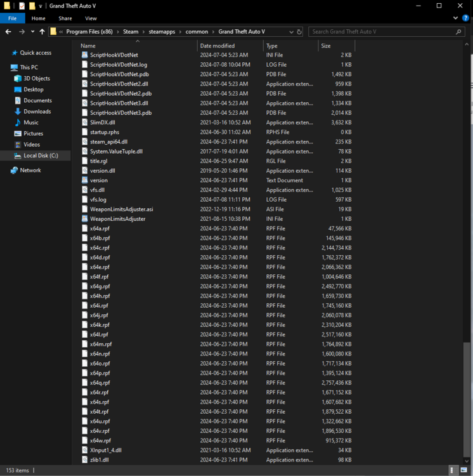This screenshot has width=473, height=476.
Task: Select the file x64q.rpf
Action: [100, 383]
